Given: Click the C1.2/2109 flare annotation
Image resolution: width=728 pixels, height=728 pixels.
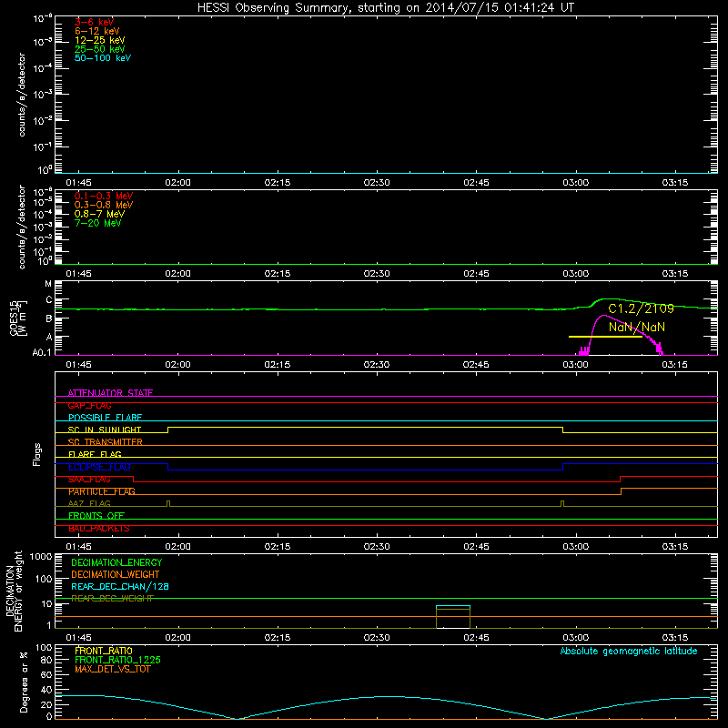Looking at the screenshot, I should click(641, 308).
